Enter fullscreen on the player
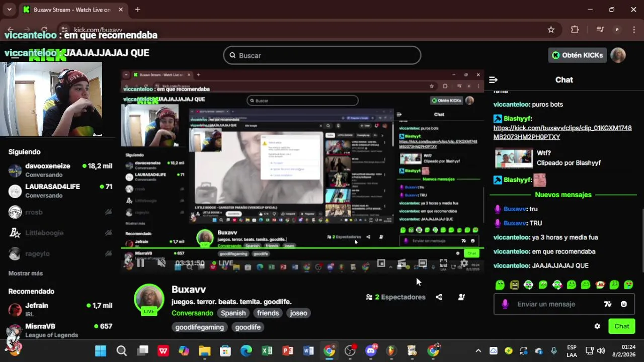 (443, 263)
